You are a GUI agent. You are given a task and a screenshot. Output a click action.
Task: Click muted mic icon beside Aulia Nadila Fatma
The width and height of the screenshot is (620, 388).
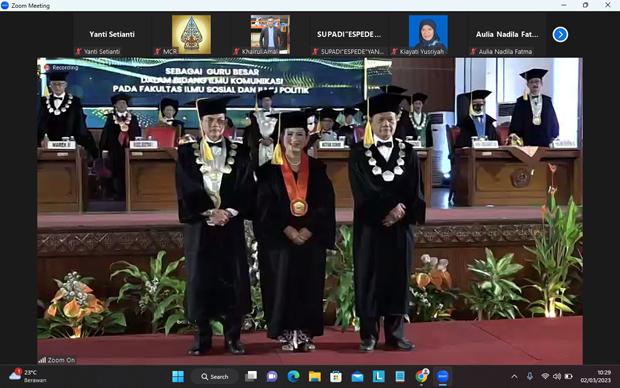[473, 51]
